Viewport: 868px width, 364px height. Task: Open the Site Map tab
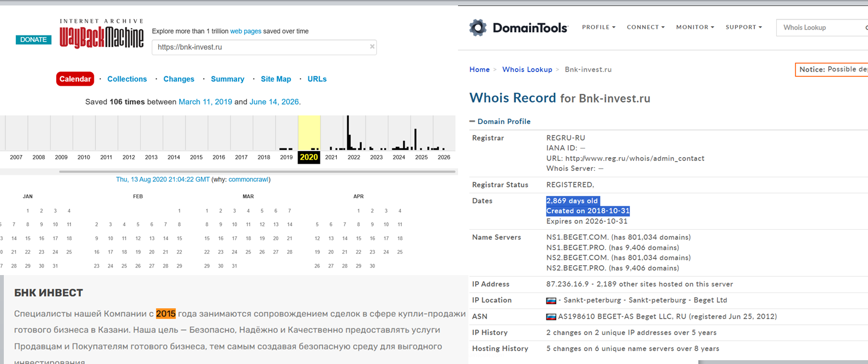tap(276, 79)
